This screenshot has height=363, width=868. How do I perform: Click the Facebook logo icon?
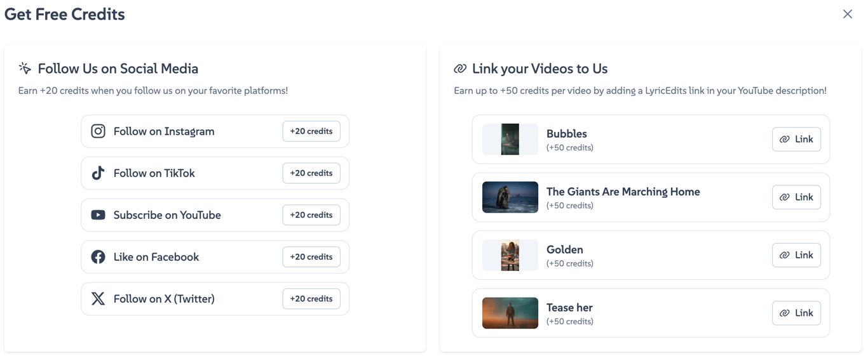point(98,257)
